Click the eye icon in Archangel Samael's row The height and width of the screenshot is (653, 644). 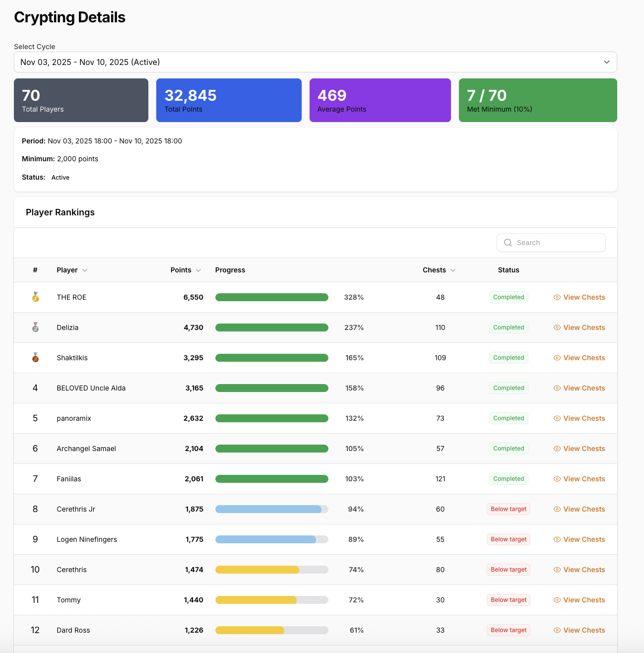coord(557,449)
